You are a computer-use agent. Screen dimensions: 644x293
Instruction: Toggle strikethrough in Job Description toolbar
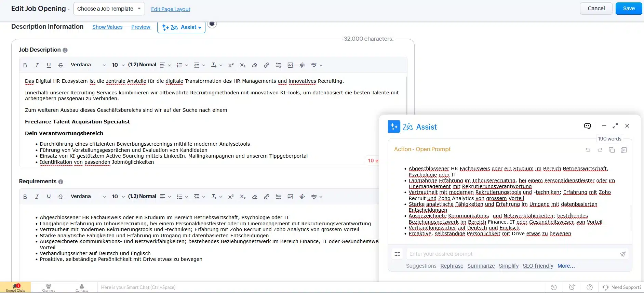(x=61, y=65)
